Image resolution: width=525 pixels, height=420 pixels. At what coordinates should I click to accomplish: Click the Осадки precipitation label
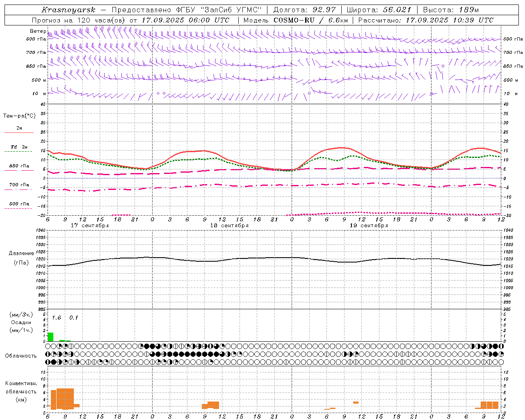click(21, 322)
